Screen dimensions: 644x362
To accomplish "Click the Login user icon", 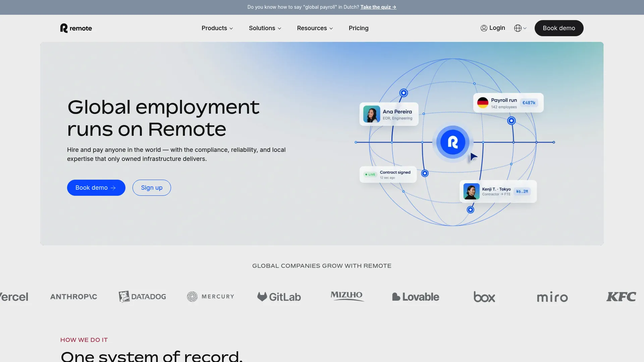I will 484,28.
